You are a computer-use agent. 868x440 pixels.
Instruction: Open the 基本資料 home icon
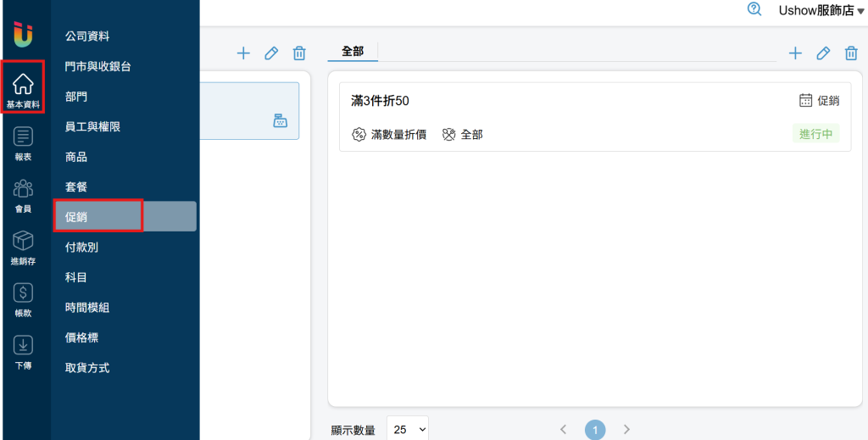click(23, 87)
